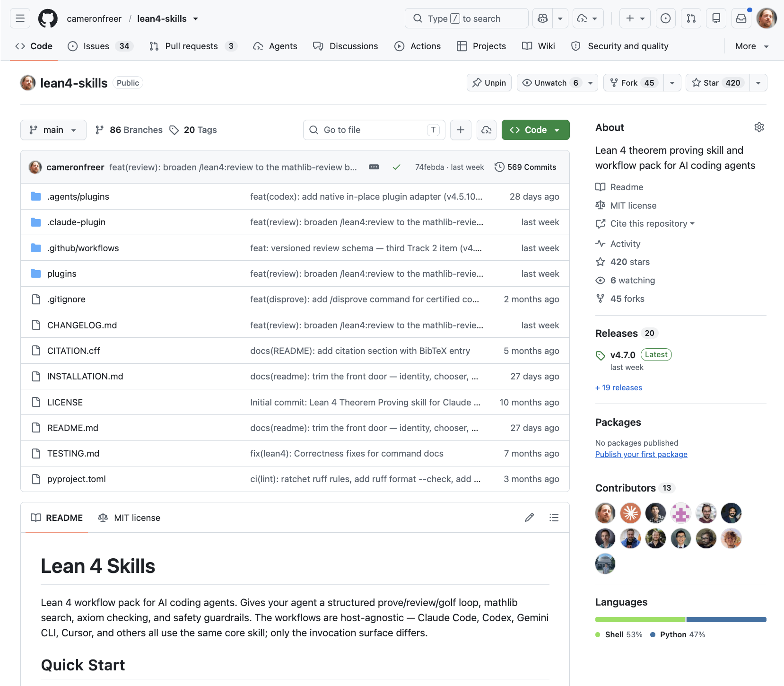Image resolution: width=784 pixels, height=686 pixels.
Task: Click the CITATION.cff file icon
Action: pos(36,351)
